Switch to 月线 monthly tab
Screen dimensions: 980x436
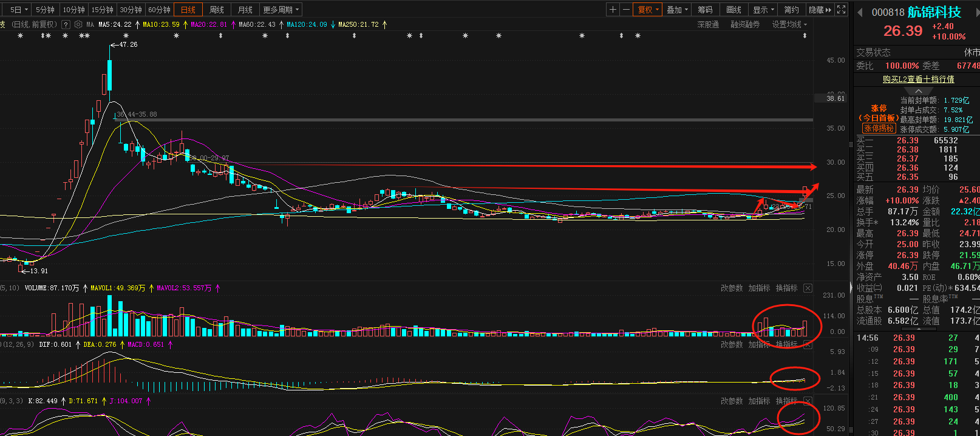(245, 10)
